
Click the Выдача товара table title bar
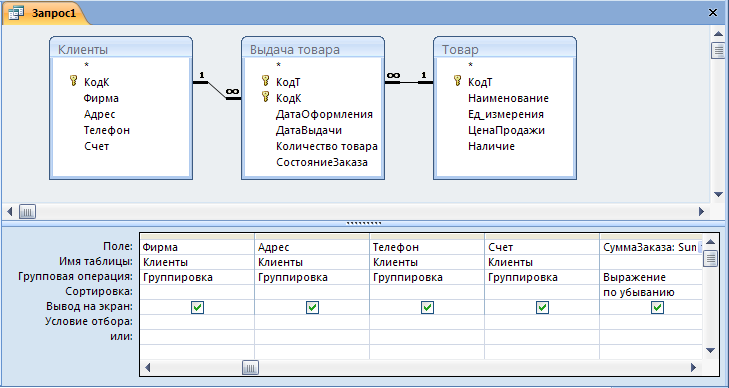(x=312, y=49)
